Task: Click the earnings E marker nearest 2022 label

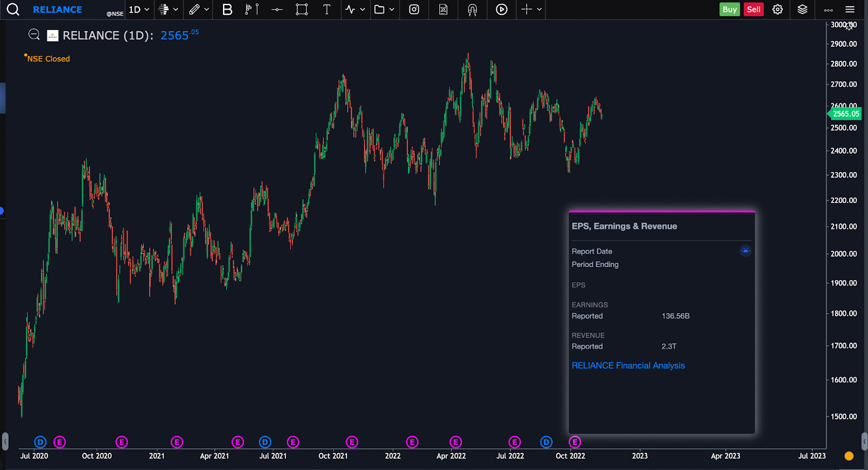Action: [412, 442]
